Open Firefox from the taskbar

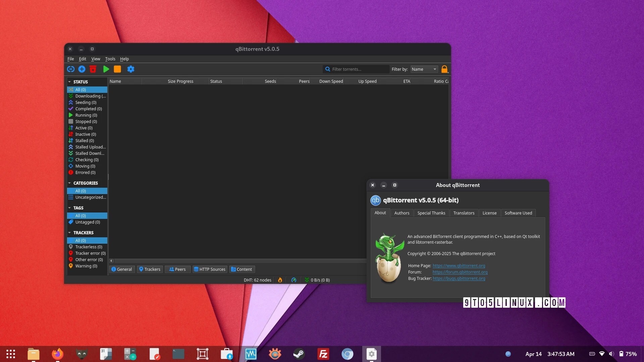pos(57,354)
